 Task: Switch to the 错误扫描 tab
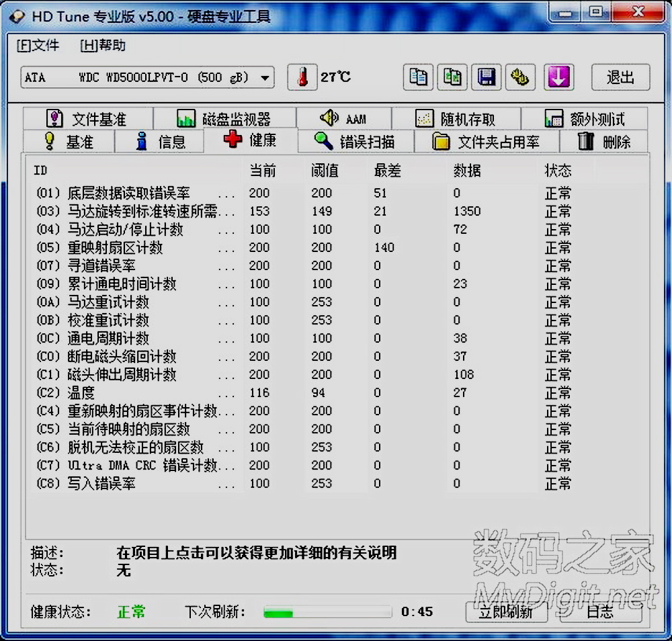(x=355, y=141)
